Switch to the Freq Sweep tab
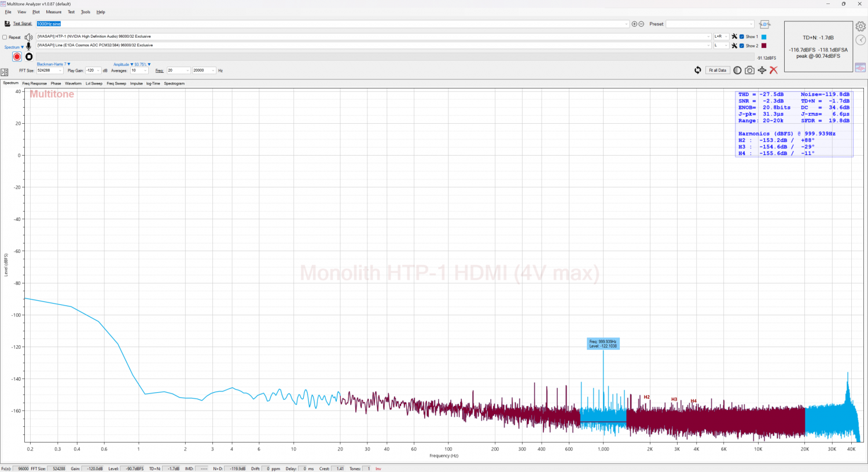The height and width of the screenshot is (472, 868). (116, 83)
